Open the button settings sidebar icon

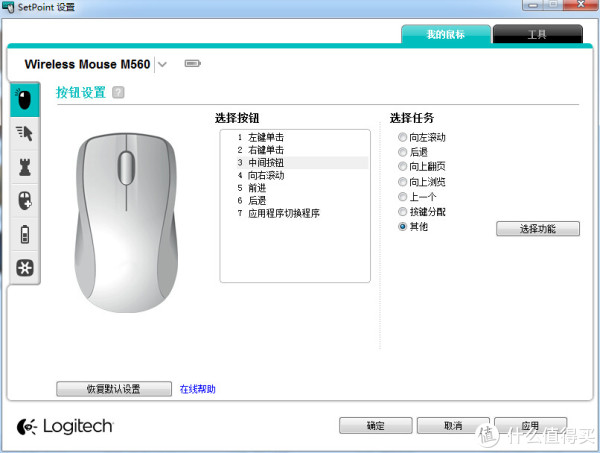pyautogui.click(x=25, y=100)
